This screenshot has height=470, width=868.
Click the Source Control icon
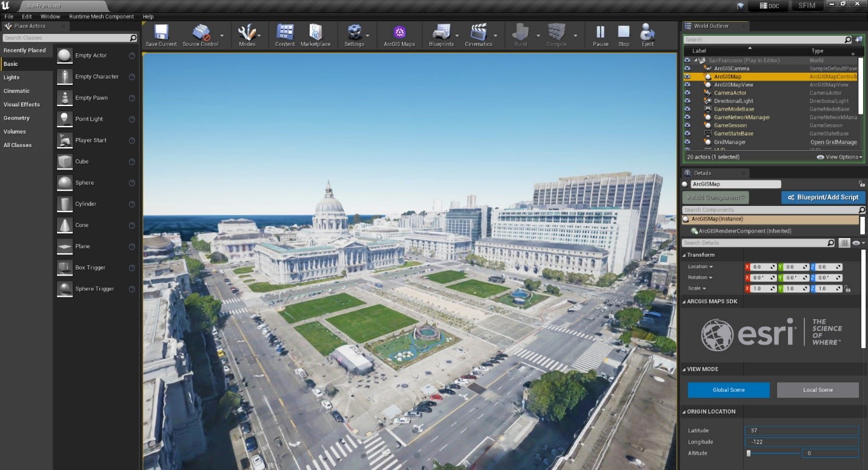(x=200, y=35)
